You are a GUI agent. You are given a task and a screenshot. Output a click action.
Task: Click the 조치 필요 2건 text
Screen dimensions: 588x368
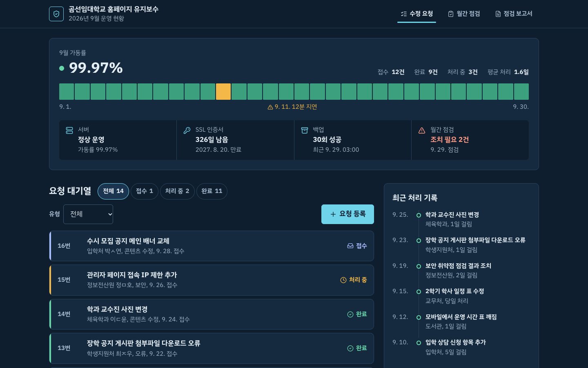[450, 140]
